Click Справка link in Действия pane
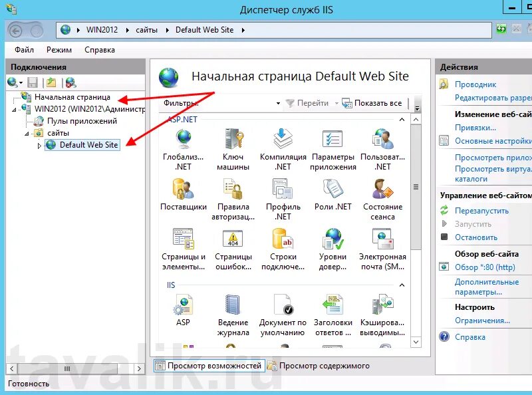The image size is (532, 395). click(470, 337)
